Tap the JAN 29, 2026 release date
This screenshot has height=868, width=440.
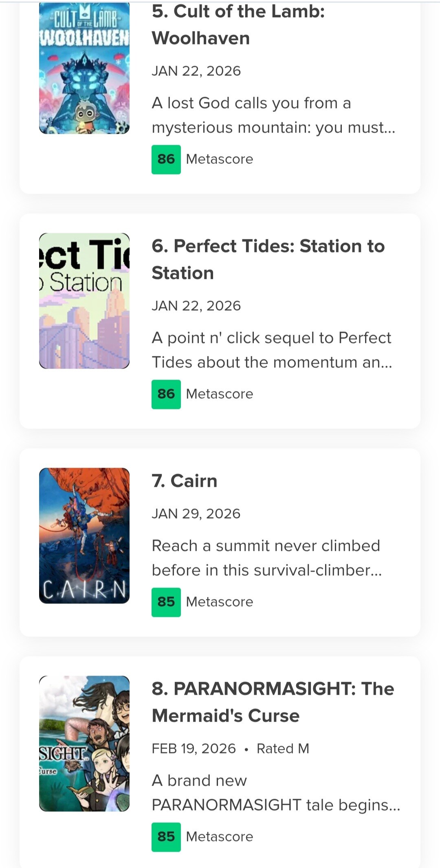point(196,514)
